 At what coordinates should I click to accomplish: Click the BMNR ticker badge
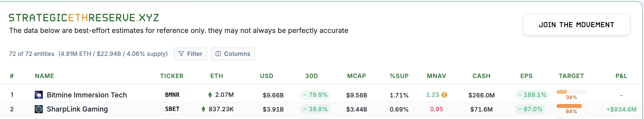pyautogui.click(x=172, y=95)
